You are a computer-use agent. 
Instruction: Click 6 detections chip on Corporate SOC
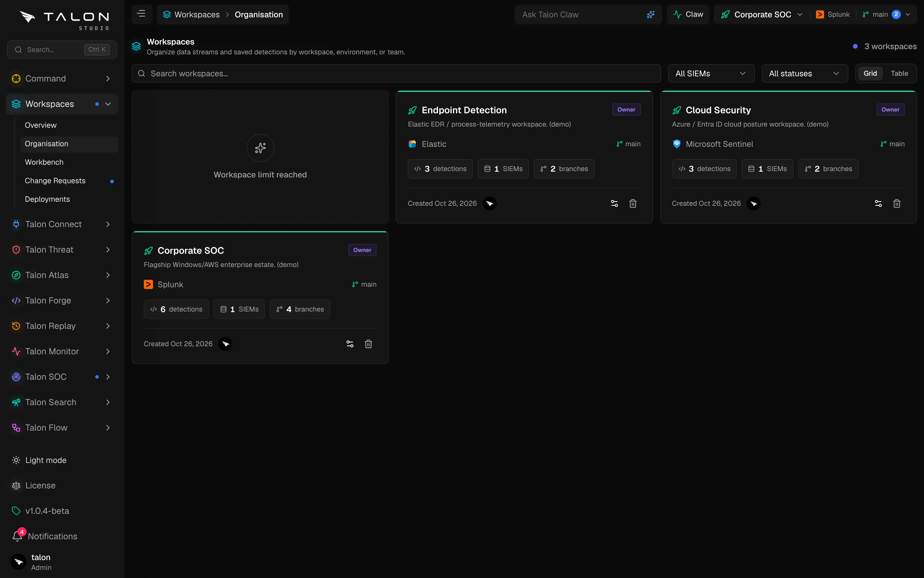(176, 309)
